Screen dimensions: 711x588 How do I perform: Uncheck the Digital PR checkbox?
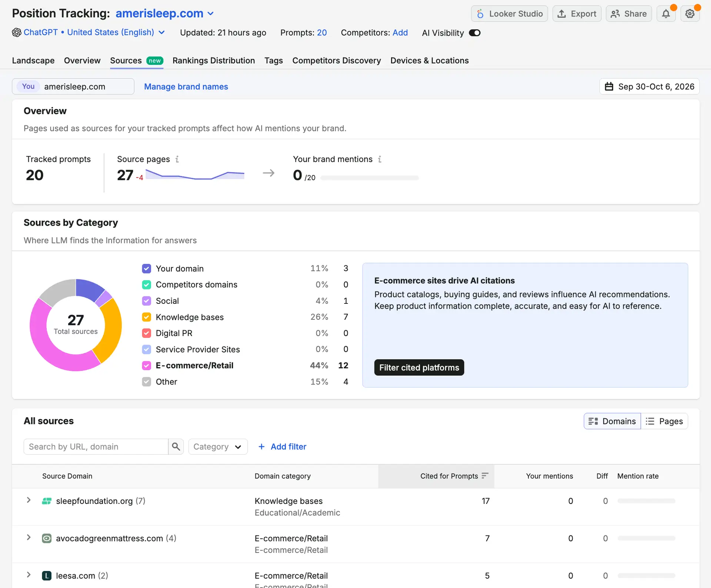coord(146,333)
